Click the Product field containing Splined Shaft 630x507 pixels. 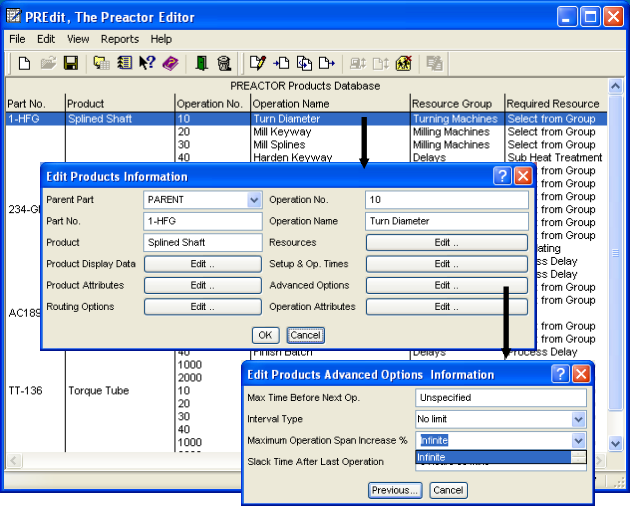click(203, 242)
